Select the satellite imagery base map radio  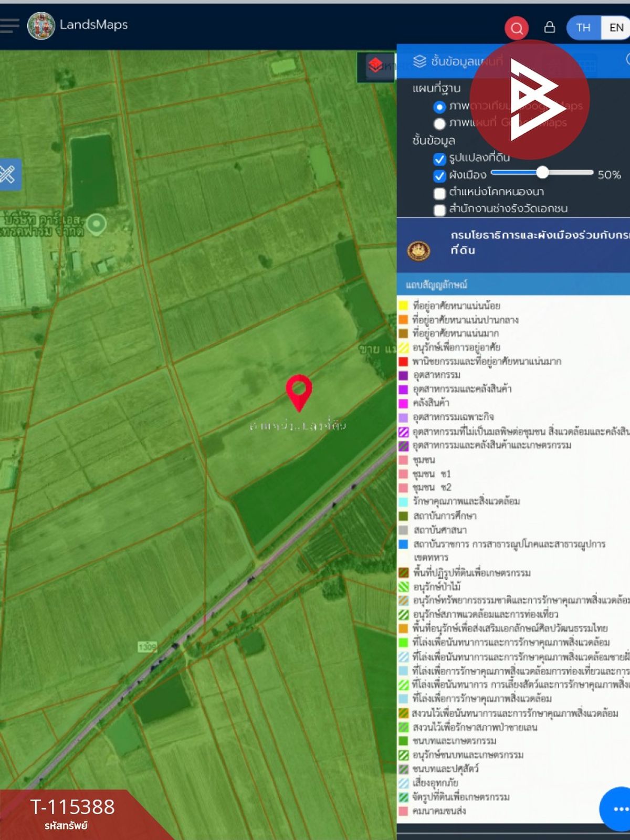point(440,107)
